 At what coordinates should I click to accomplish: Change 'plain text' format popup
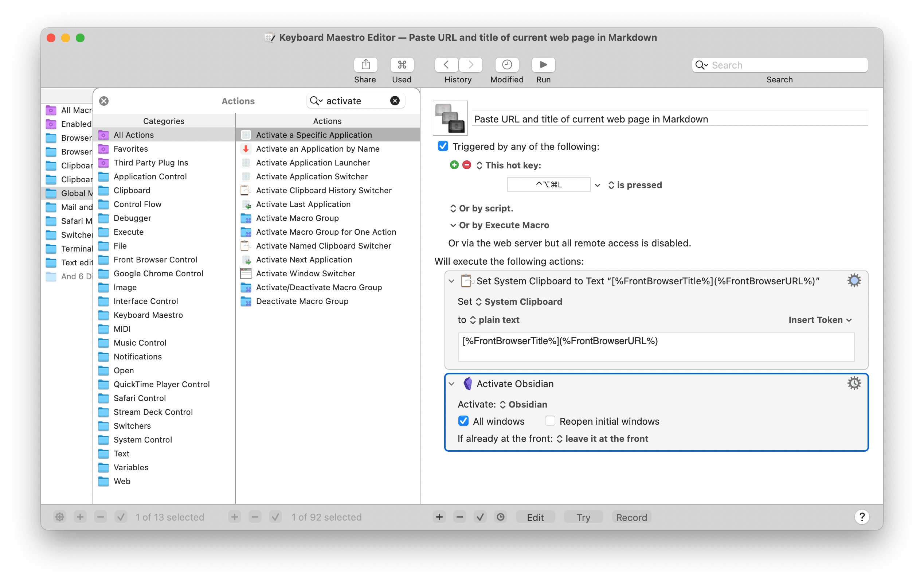pyautogui.click(x=494, y=320)
